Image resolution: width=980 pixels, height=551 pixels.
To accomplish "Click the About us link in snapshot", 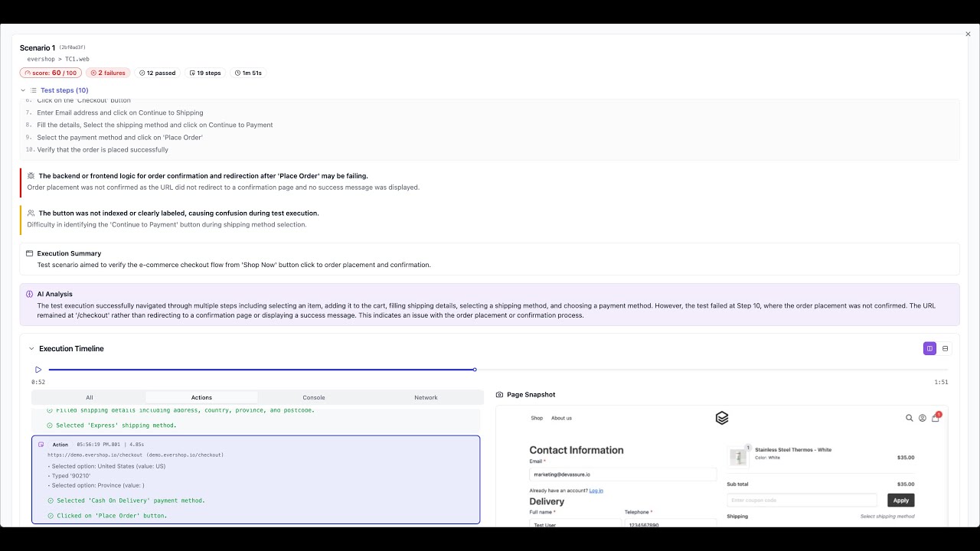I will point(561,418).
